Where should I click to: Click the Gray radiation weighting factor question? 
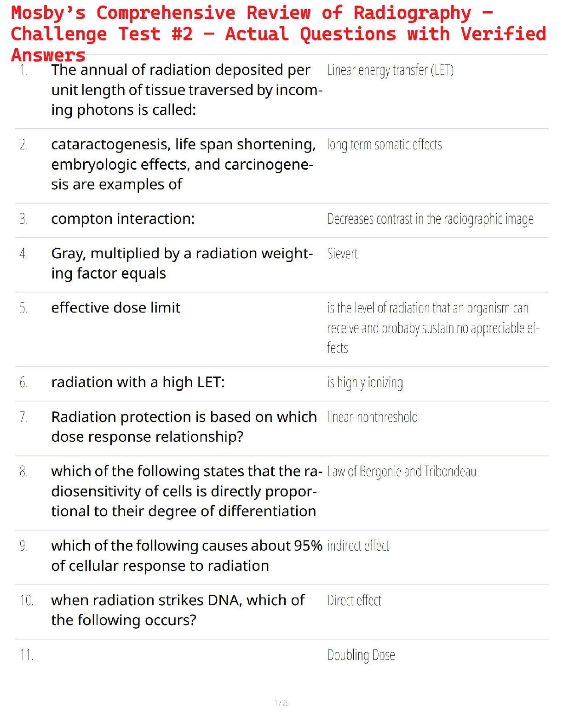[x=182, y=263]
